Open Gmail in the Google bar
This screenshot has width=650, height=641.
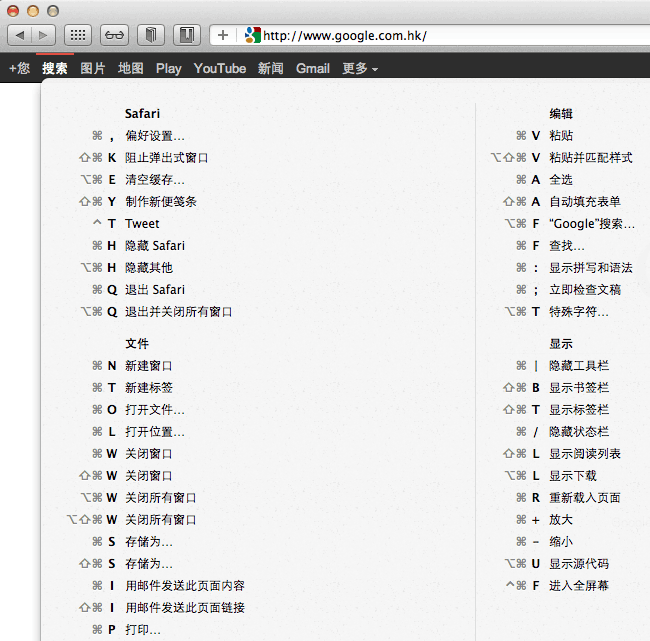click(x=313, y=68)
